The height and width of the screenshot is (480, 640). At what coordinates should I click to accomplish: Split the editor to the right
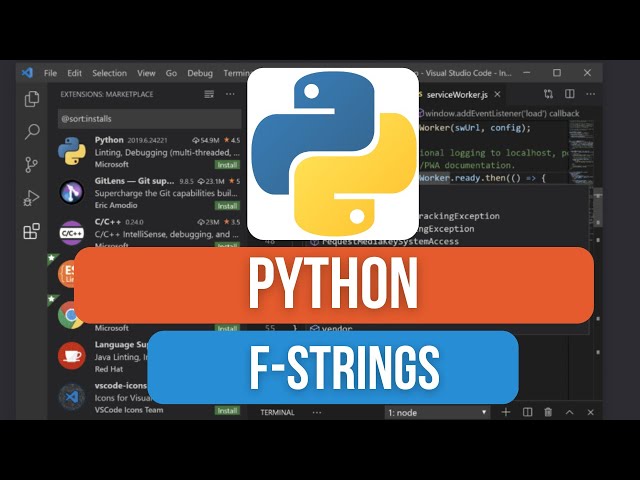point(570,94)
